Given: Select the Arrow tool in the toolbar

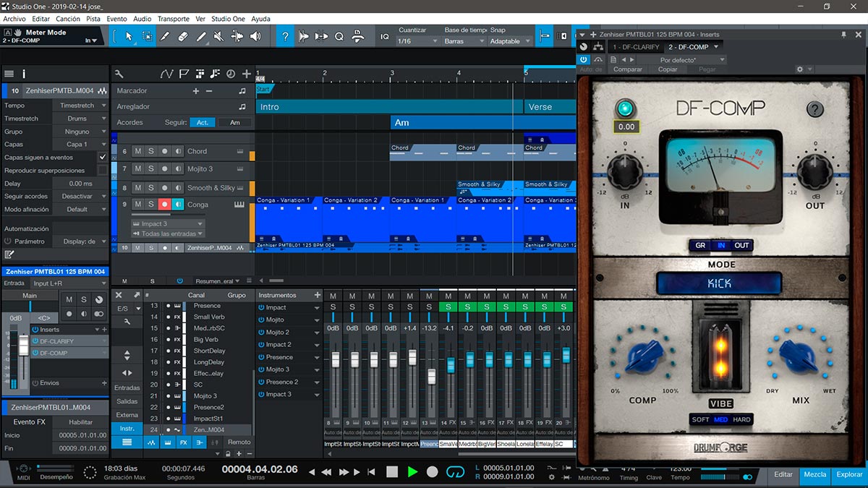Looking at the screenshot, I should click(x=129, y=36).
